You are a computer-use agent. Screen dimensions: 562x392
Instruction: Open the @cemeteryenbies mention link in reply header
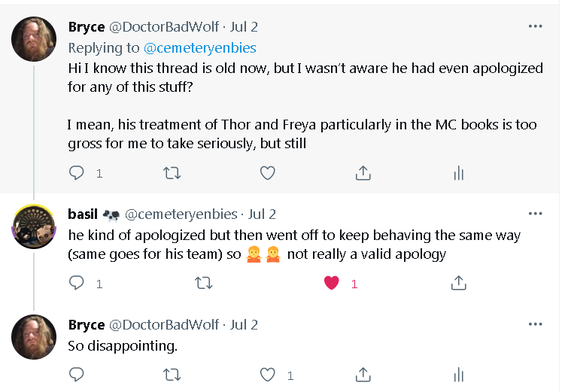(x=199, y=47)
